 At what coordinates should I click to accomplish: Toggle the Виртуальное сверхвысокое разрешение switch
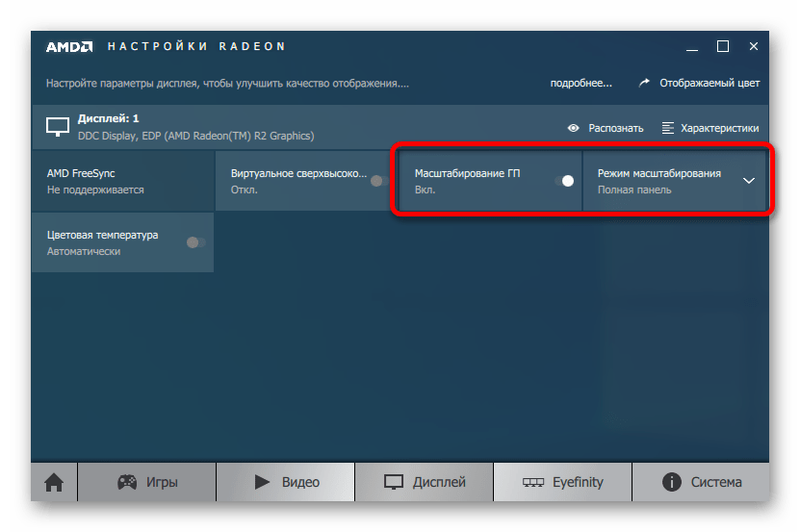click(379, 181)
